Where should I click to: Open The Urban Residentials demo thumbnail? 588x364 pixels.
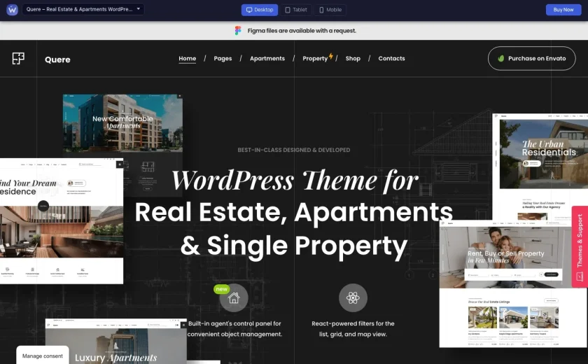(540, 167)
